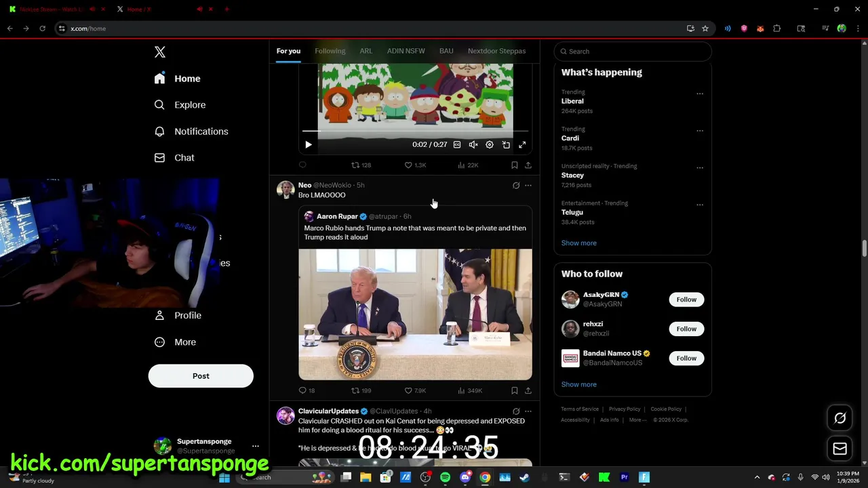Like Neo's post with 7.9K likes

415,390
